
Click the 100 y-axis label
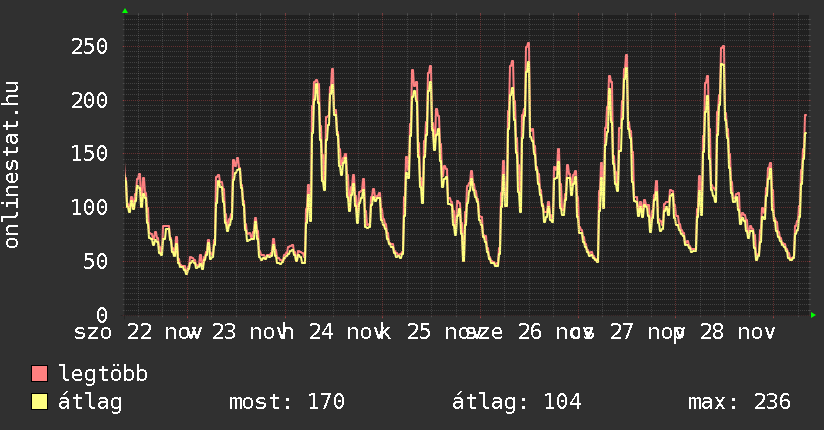tap(89, 207)
